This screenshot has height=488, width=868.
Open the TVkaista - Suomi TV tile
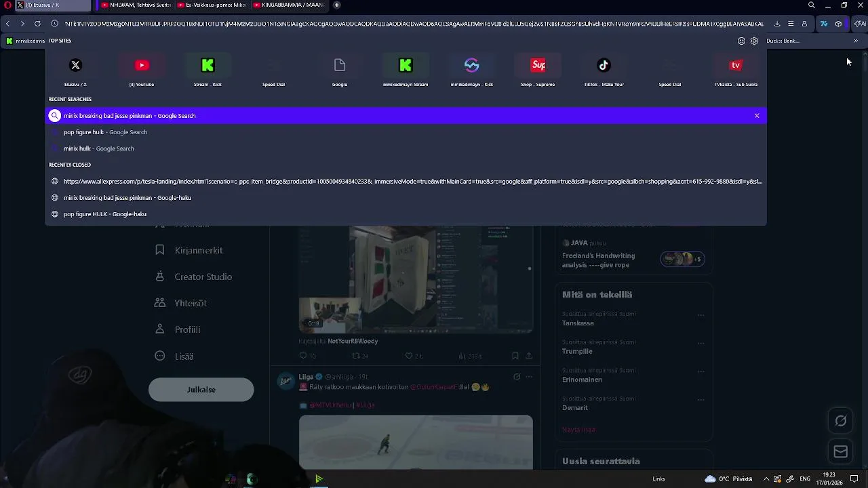736,71
